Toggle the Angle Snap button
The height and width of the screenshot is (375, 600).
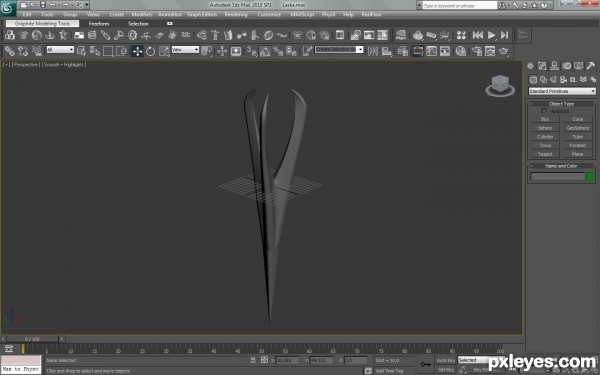coord(264,51)
